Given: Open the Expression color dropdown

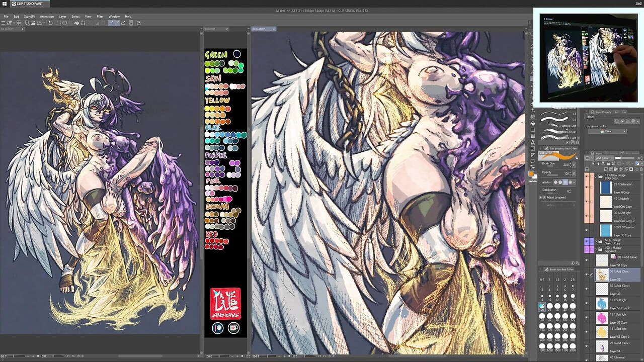Looking at the screenshot, I should click(607, 131).
